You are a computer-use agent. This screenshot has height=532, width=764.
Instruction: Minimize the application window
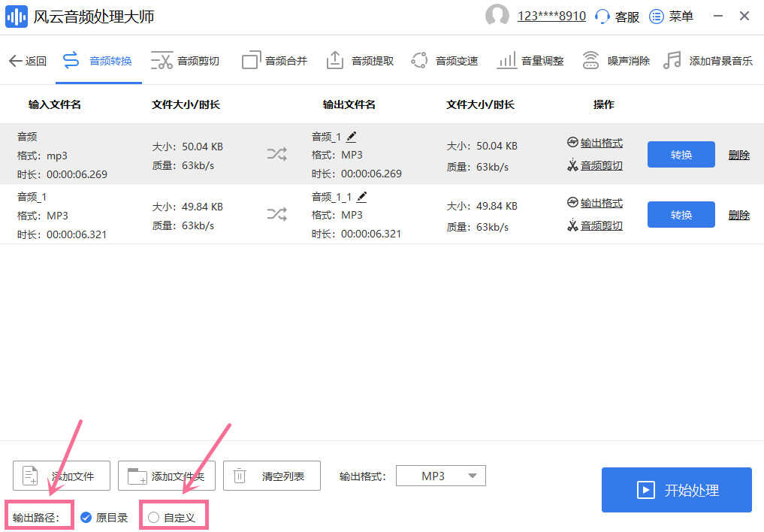point(718,16)
